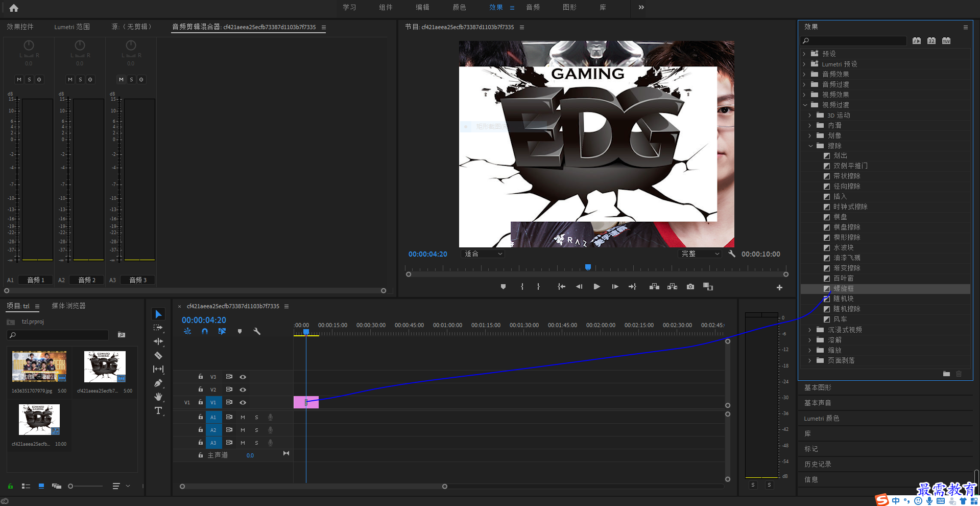Add a marker in the timeline

[x=240, y=331]
